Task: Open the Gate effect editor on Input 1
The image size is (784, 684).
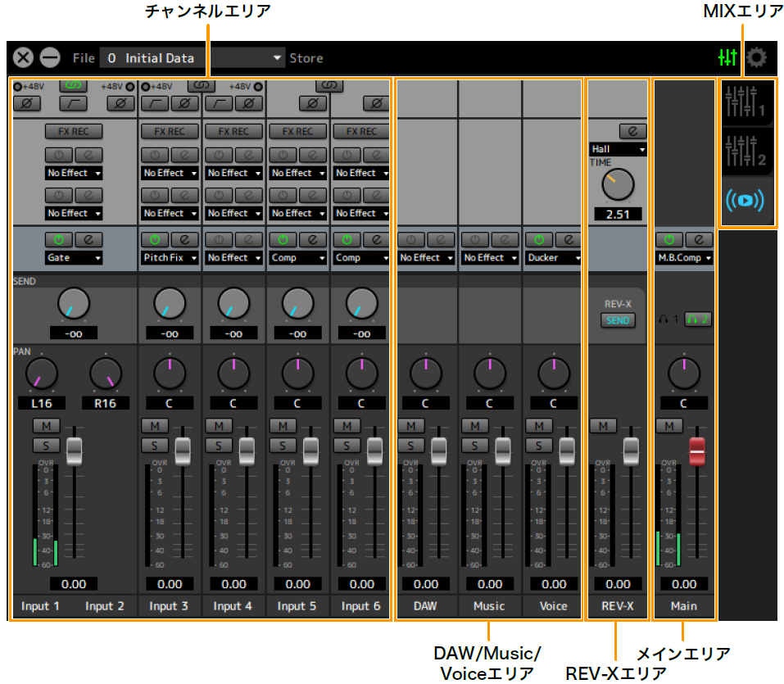Action: tap(88, 239)
